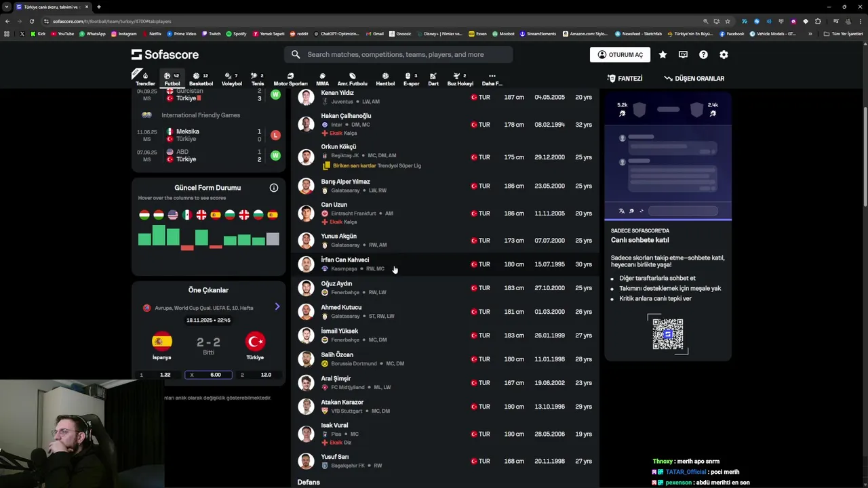The width and height of the screenshot is (868, 488).
Task: Click the tallest green form bar
Action: [x=159, y=235]
